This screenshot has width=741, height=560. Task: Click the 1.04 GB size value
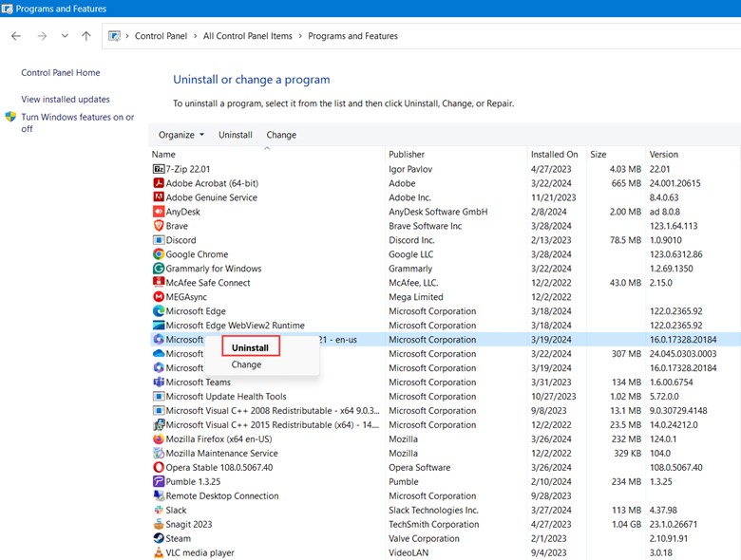(x=627, y=524)
